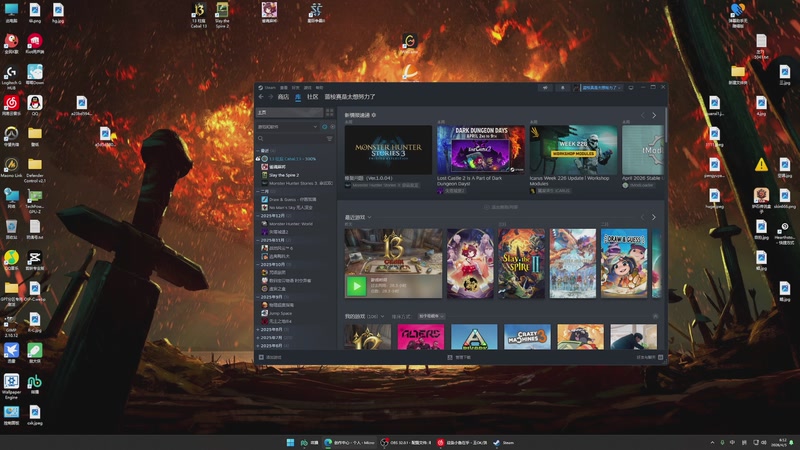Screen dimensions: 800x450
Task: Open the Windows Start button on taskbar
Action: (290, 442)
